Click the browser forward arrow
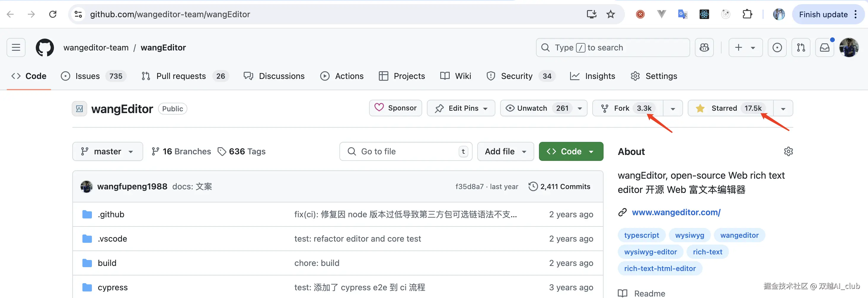The width and height of the screenshot is (868, 298). click(x=31, y=14)
